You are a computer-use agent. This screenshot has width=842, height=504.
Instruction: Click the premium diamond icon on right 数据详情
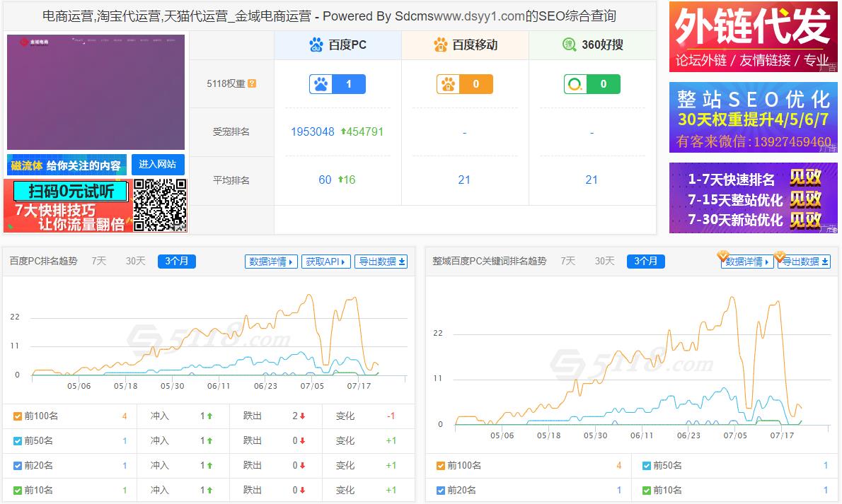[723, 255]
